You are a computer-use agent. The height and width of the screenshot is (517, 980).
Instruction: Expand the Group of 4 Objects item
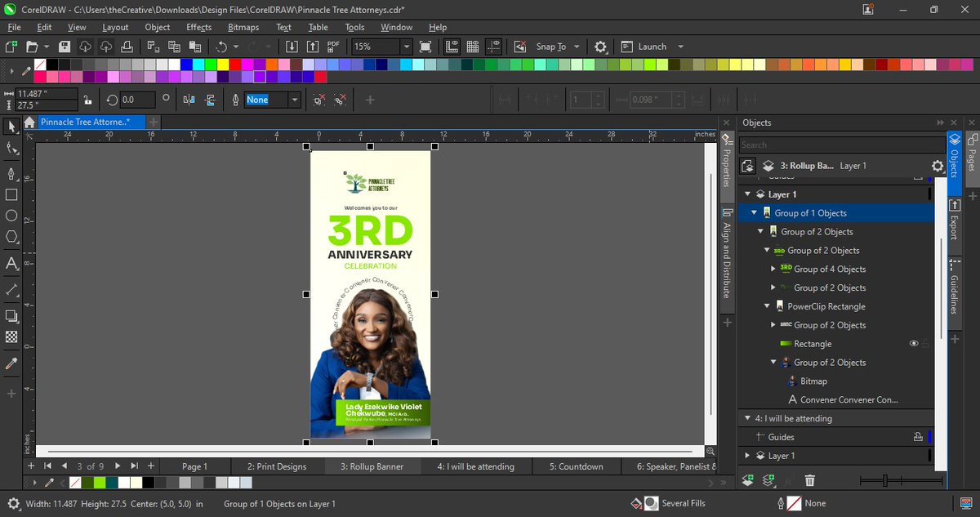773,269
